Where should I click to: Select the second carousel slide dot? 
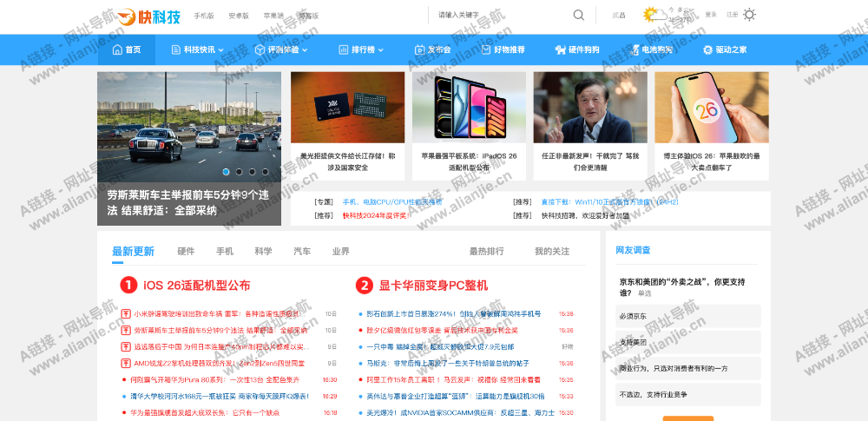click(240, 172)
